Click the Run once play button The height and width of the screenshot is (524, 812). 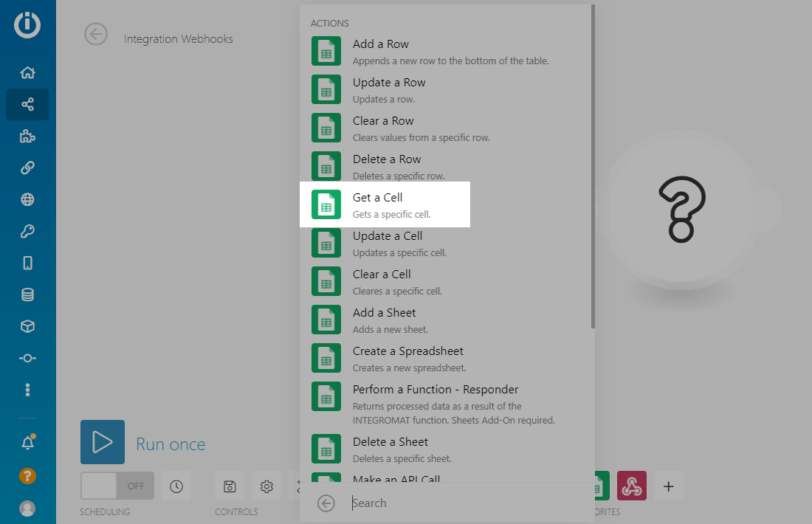click(103, 441)
